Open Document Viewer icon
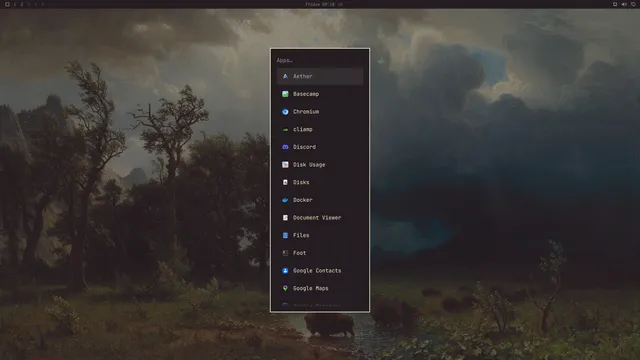Image resolution: width=640 pixels, height=360 pixels. 285,218
